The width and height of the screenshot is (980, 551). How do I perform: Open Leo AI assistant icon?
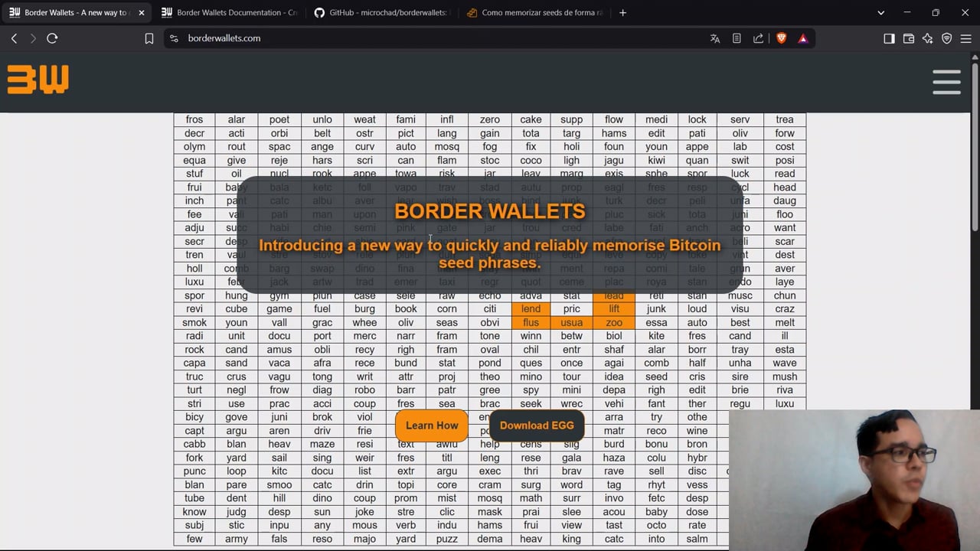click(928, 38)
